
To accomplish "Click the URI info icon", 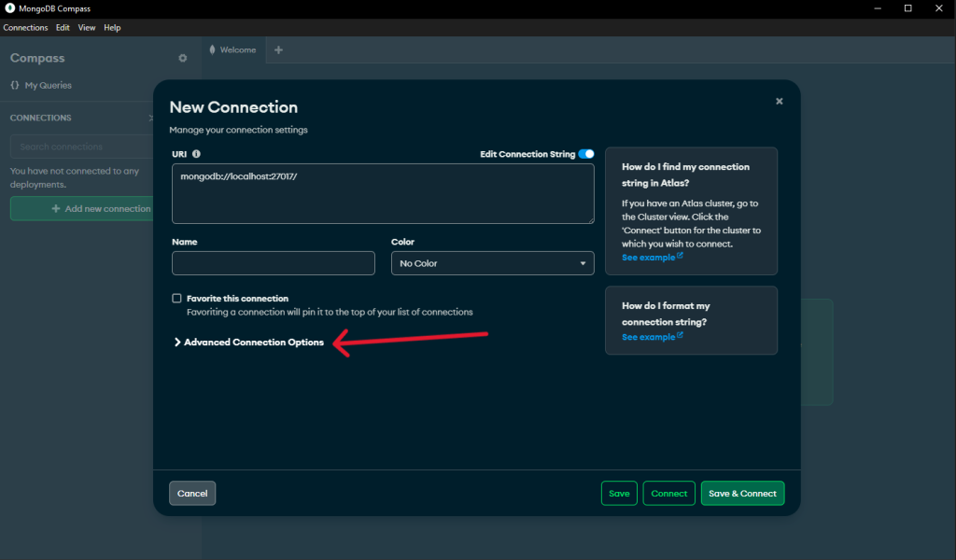I will [196, 154].
